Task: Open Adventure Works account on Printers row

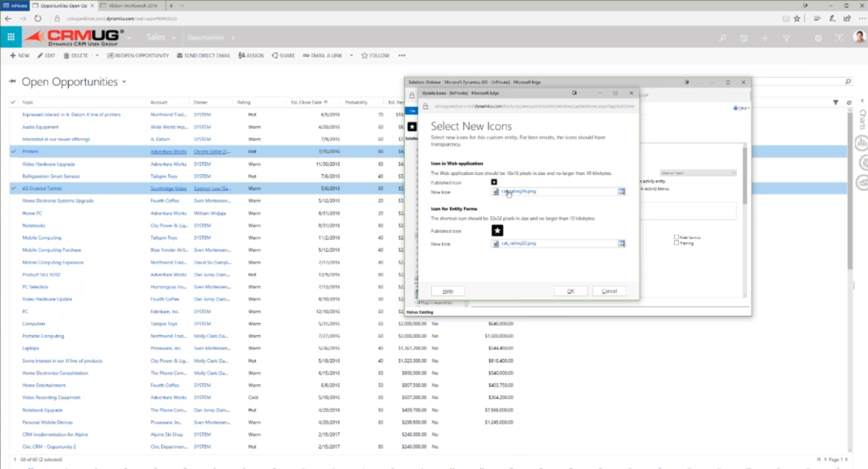Action: 168,151
